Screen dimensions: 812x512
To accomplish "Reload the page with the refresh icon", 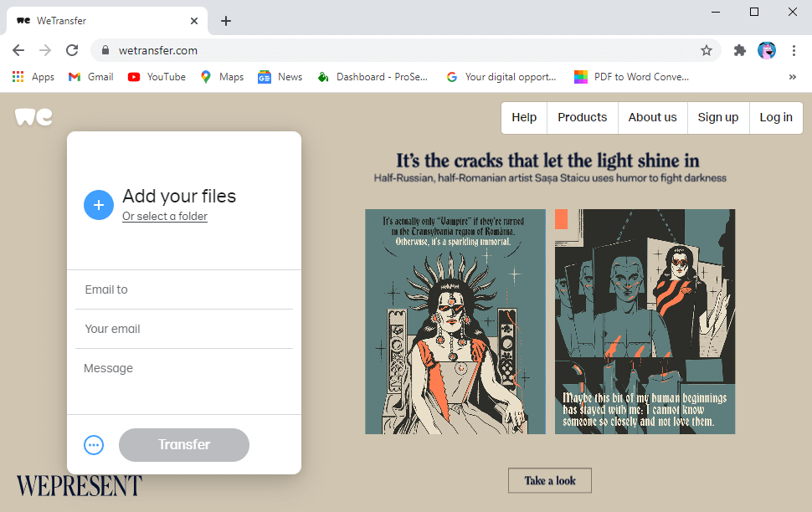I will (x=72, y=50).
